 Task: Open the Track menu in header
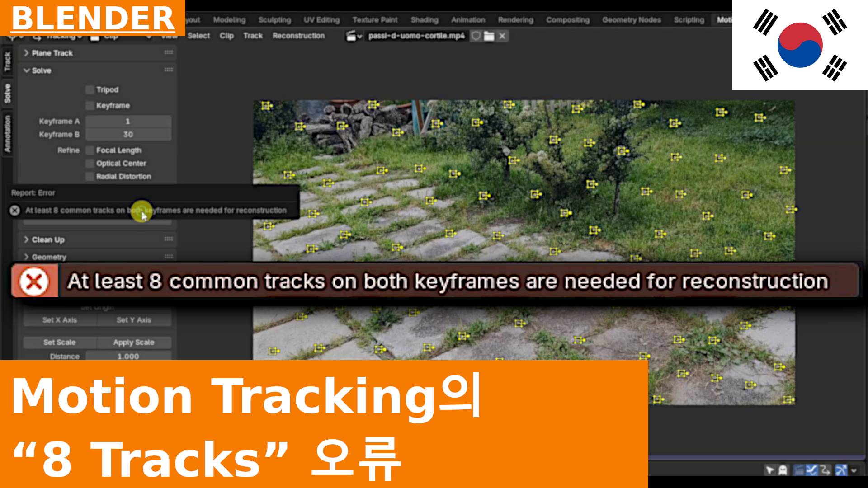253,36
